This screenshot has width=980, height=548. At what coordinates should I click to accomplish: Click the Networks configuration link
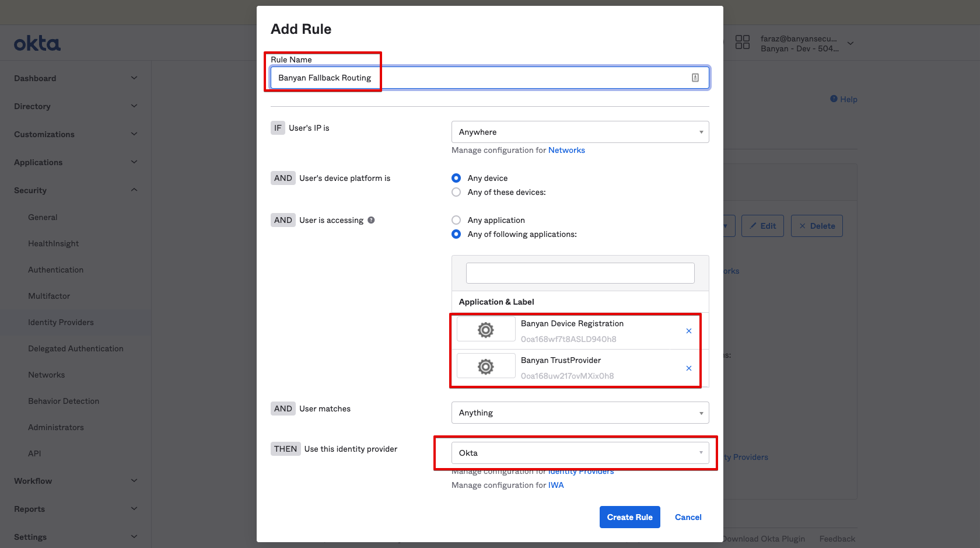point(566,150)
